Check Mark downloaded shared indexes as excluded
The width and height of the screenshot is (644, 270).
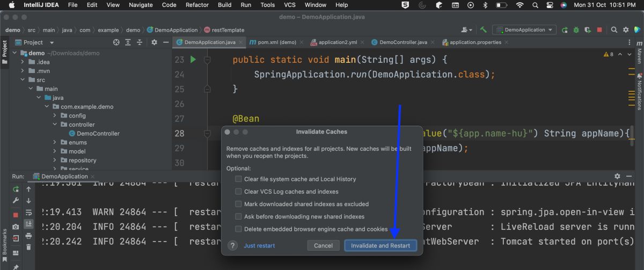(238, 204)
